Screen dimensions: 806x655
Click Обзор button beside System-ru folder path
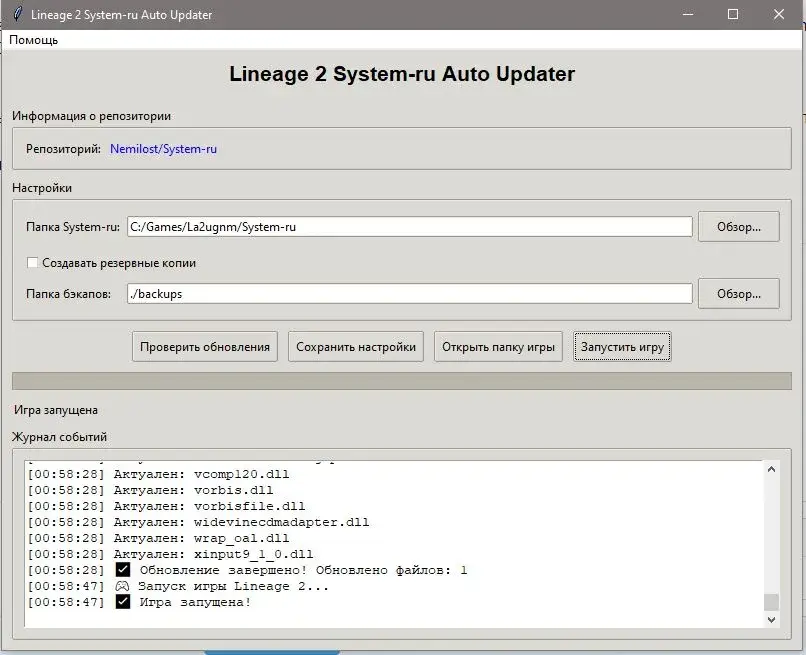(x=739, y=227)
